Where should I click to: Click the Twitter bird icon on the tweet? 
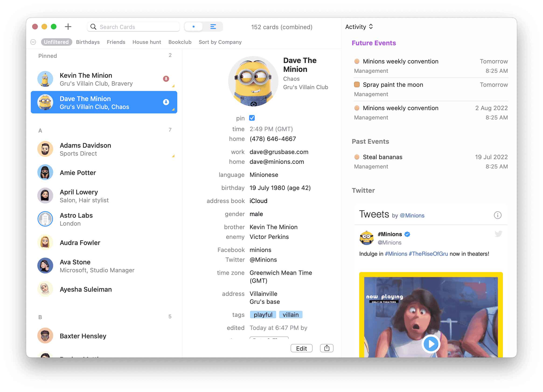498,234
